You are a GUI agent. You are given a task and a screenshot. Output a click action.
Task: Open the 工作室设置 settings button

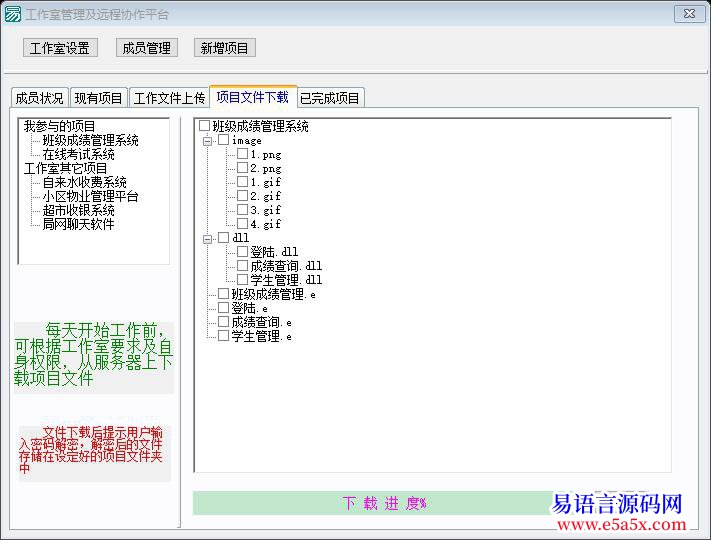[60, 48]
